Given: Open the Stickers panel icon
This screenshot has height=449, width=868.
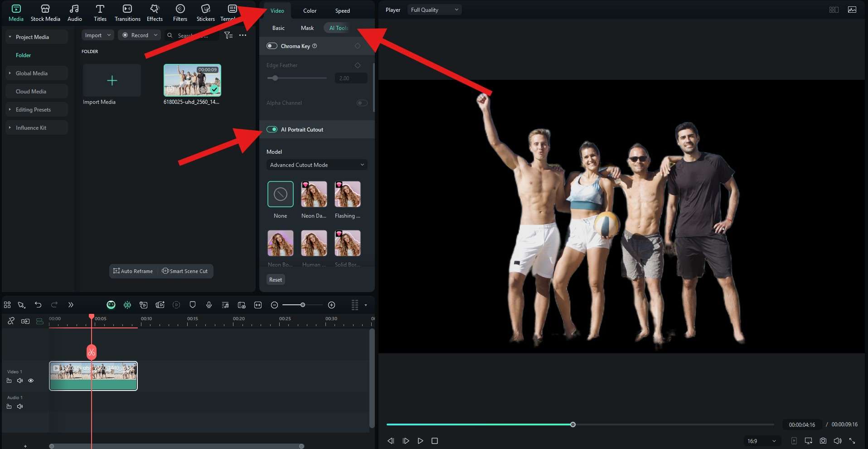Looking at the screenshot, I should [205, 13].
